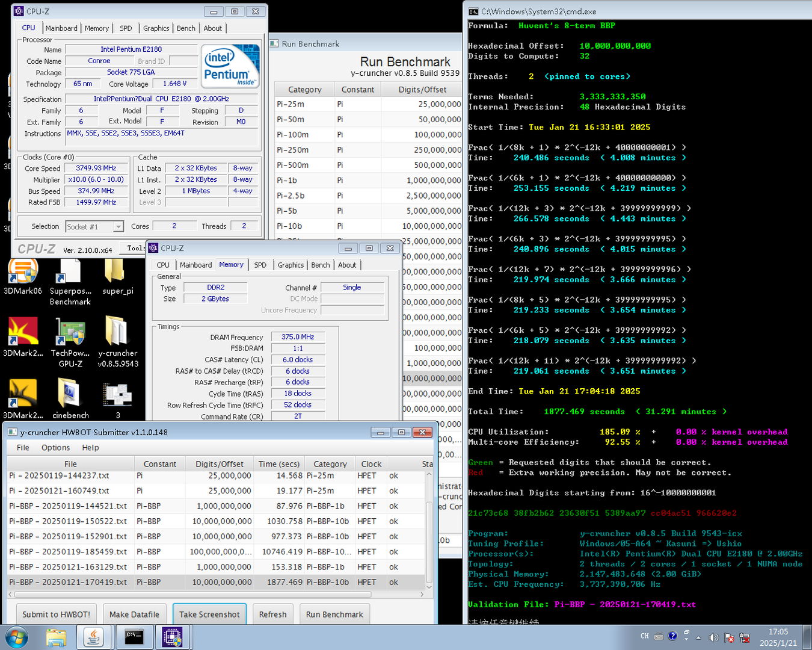The image size is (812, 650).
Task: Click the cmd.exe title bar icon
Action: [473, 11]
